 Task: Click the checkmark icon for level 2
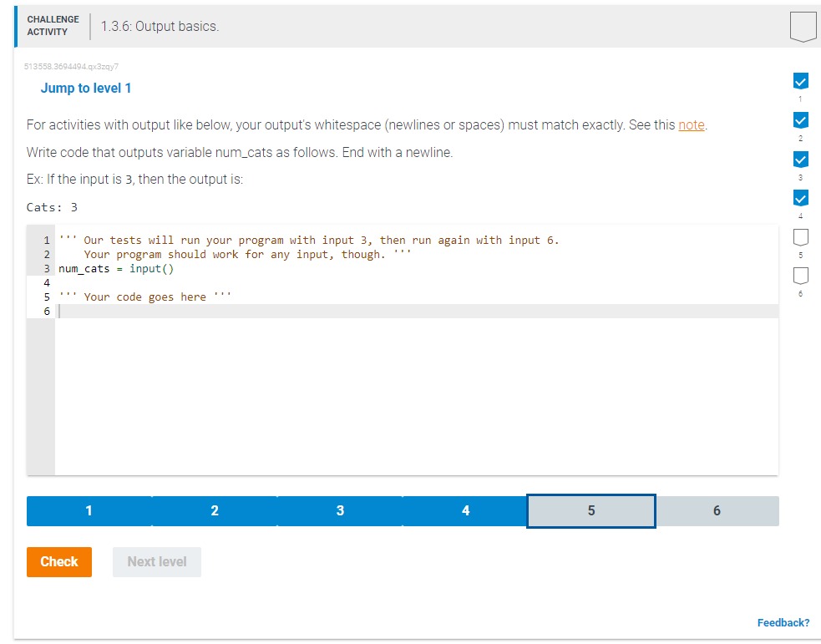pos(800,120)
